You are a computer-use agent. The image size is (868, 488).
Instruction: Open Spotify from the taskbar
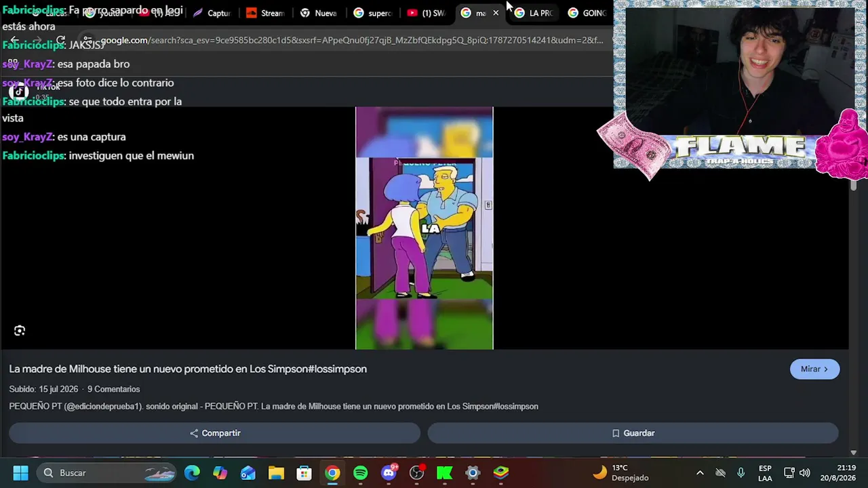point(361,472)
